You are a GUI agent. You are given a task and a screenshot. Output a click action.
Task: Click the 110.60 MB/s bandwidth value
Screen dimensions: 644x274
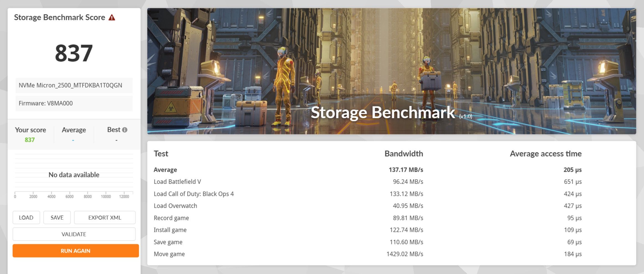tap(407, 242)
